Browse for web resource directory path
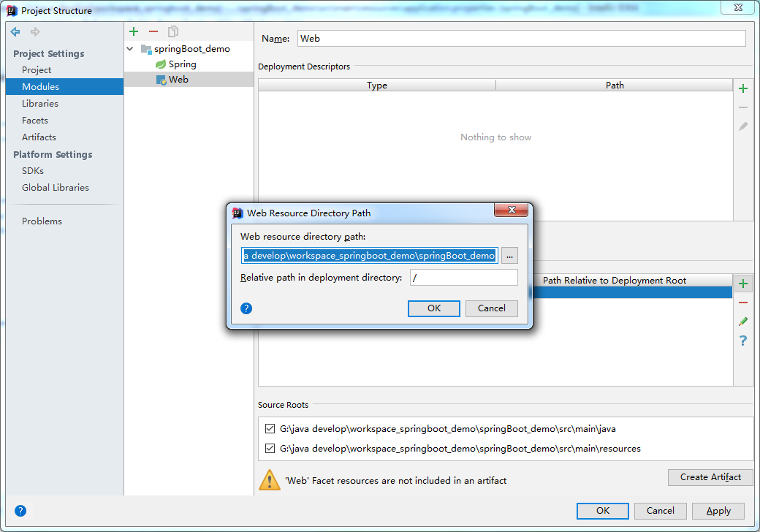This screenshot has height=532, width=760. 509,255
